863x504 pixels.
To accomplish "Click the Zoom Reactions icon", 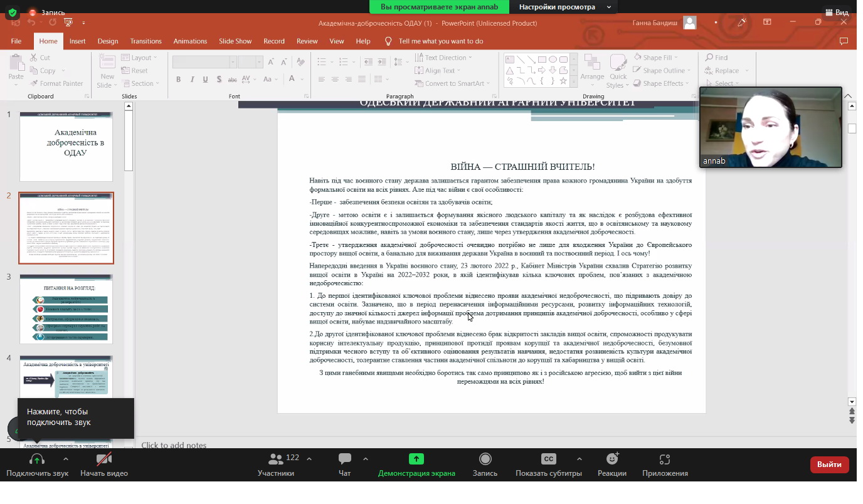I will point(612,459).
